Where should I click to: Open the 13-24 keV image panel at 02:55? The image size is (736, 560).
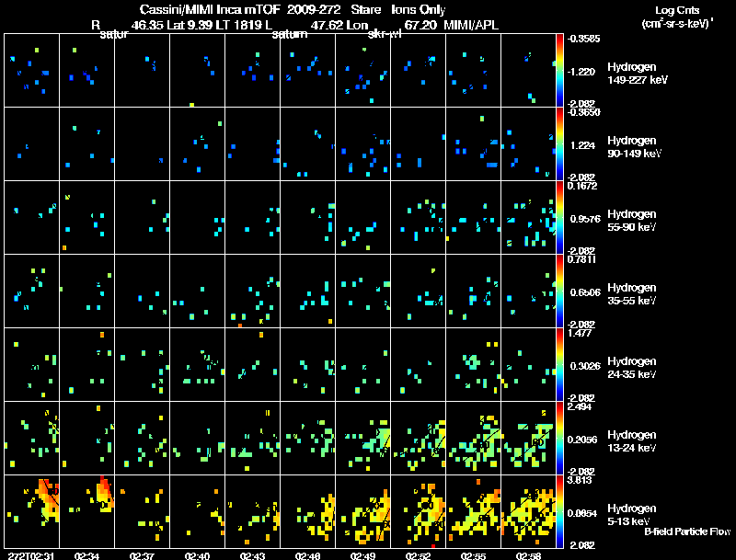(x=473, y=438)
